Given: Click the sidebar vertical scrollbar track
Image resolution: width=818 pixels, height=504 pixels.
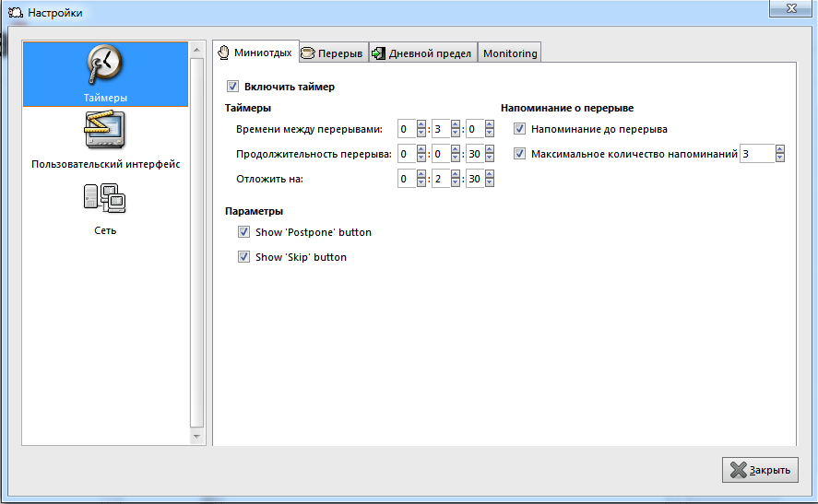Looking at the screenshot, I should [196, 243].
